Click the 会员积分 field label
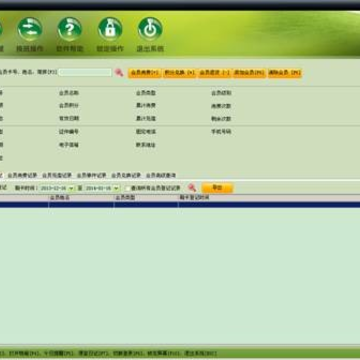Image resolution: width=360 pixels, height=360 pixels. point(69,105)
